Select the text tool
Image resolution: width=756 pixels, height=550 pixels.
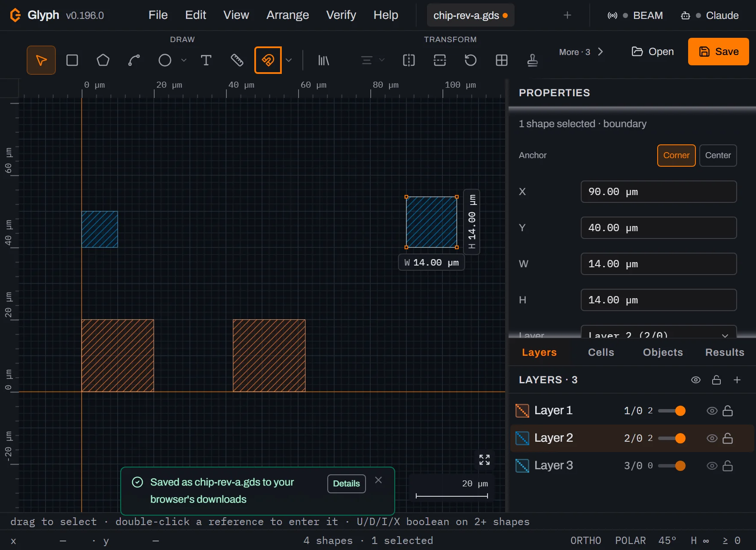[206, 60]
